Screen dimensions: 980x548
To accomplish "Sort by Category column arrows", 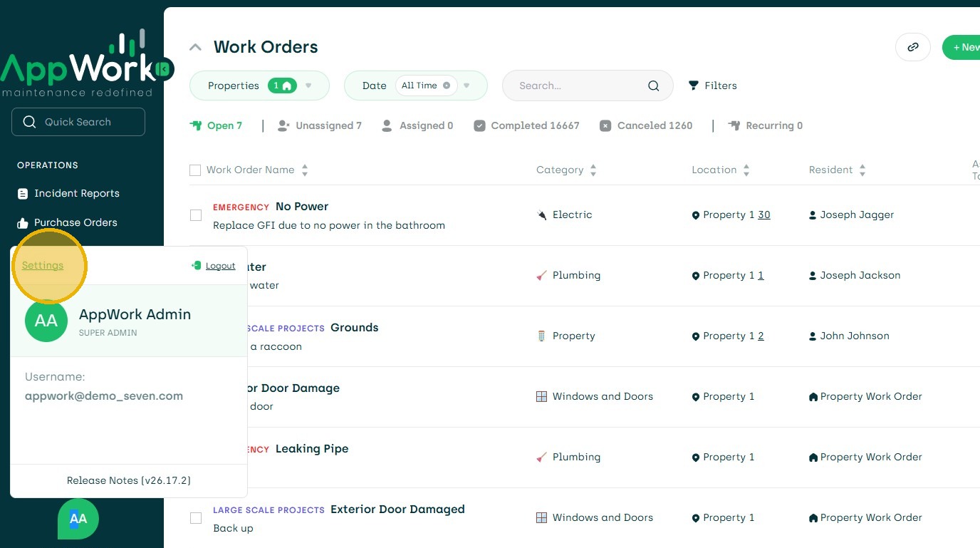I will coord(593,170).
